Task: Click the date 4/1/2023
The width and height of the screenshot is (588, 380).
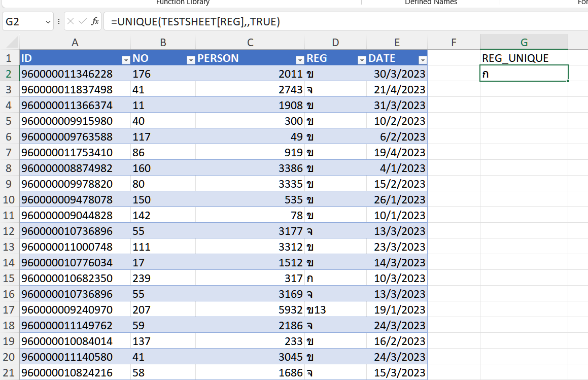Action: (397, 168)
